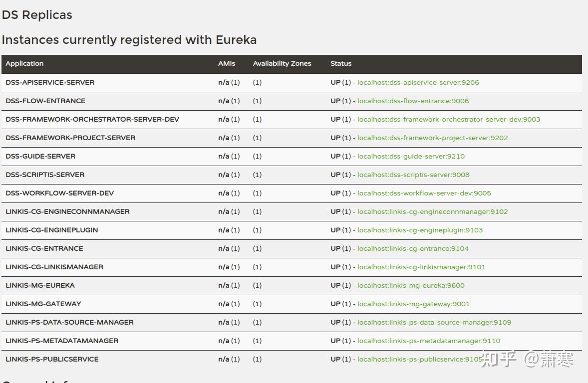Click the Application column header
588x383 pixels.
click(x=24, y=63)
